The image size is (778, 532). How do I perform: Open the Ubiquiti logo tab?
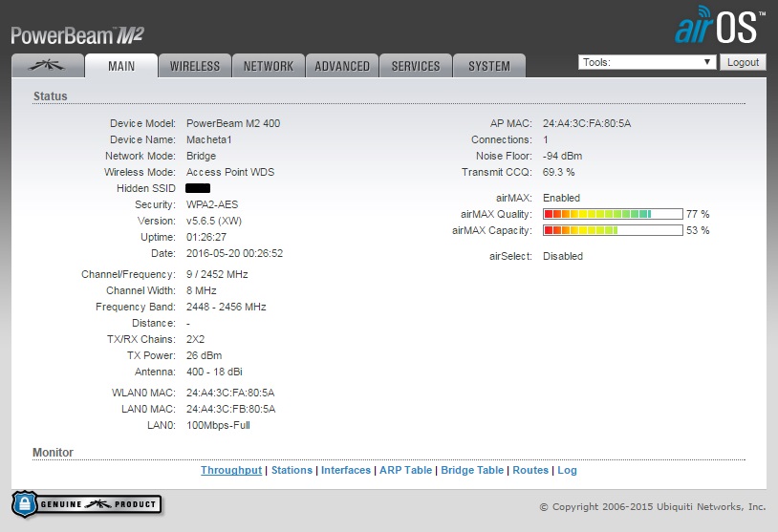[x=47, y=66]
